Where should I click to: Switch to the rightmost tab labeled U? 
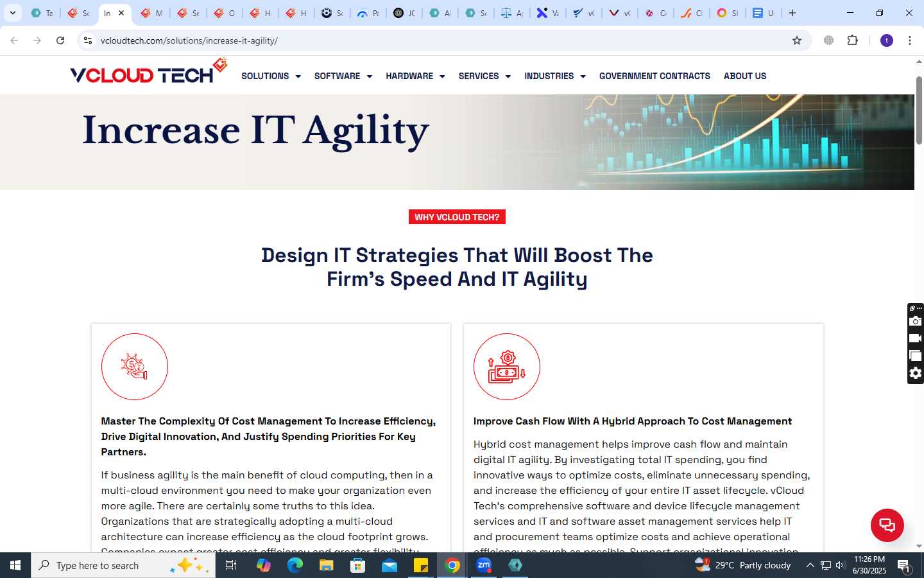(x=764, y=13)
